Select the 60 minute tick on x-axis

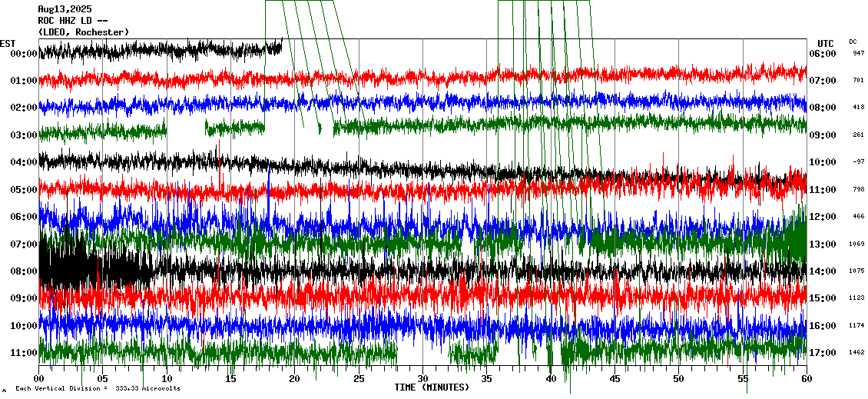pos(806,378)
